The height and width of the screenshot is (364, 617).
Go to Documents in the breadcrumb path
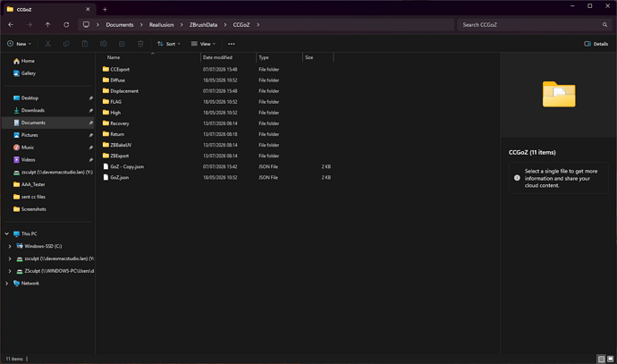(120, 24)
